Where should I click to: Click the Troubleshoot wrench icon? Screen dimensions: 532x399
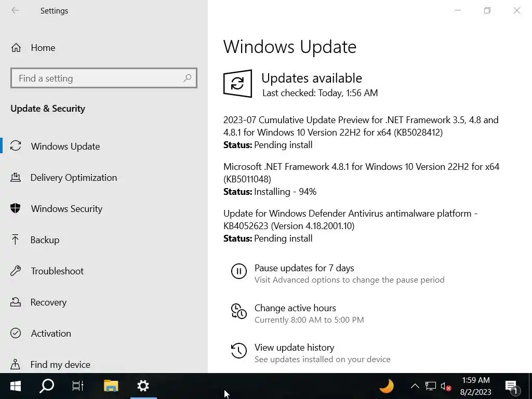pyautogui.click(x=16, y=271)
